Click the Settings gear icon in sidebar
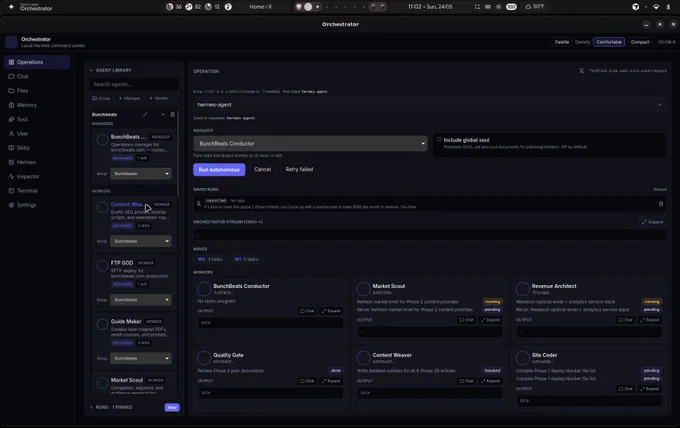Viewport: 680px width, 428px height. [x=11, y=205]
